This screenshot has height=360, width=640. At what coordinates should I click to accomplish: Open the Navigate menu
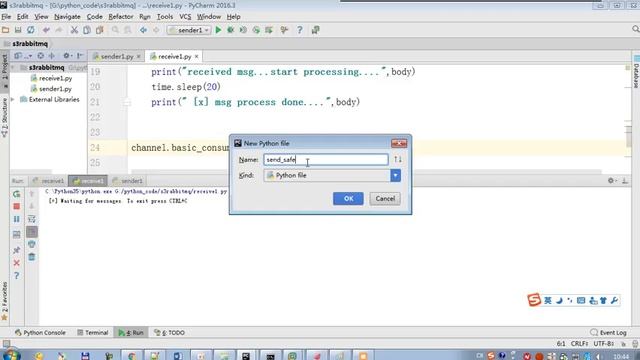(x=67, y=17)
